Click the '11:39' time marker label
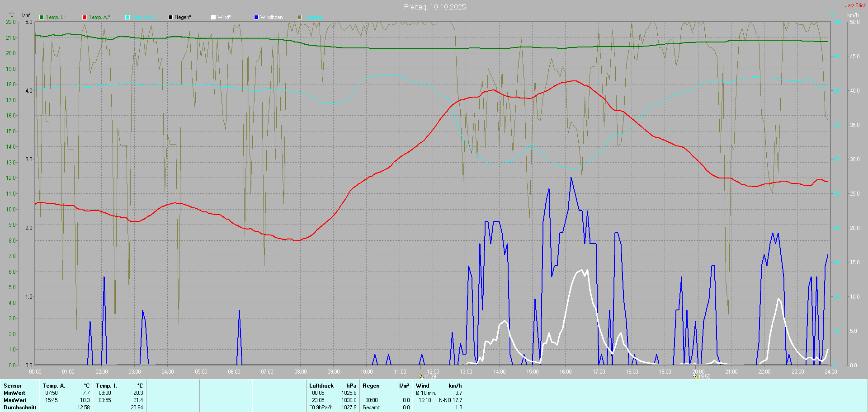The width and height of the screenshot is (868, 412). 430,377
